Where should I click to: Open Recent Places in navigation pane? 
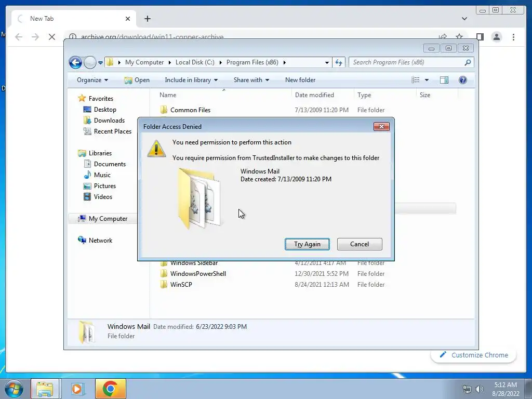[x=113, y=131]
